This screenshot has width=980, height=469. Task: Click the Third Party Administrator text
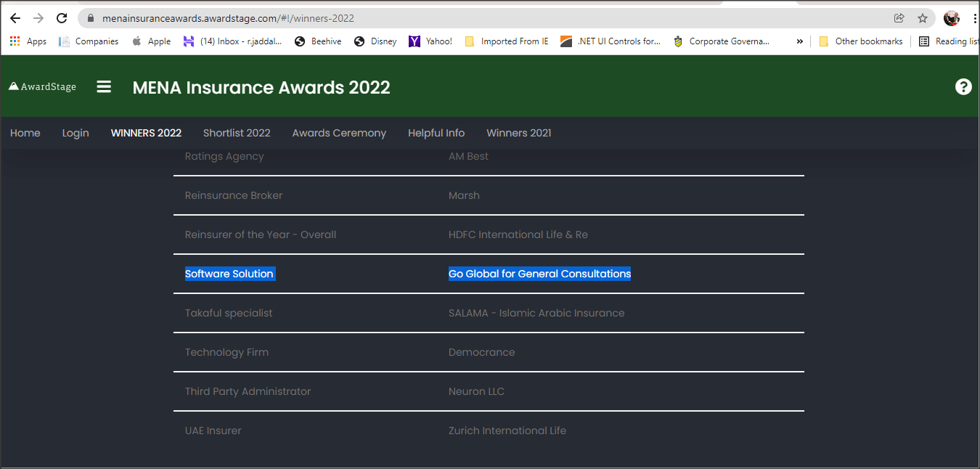(248, 391)
